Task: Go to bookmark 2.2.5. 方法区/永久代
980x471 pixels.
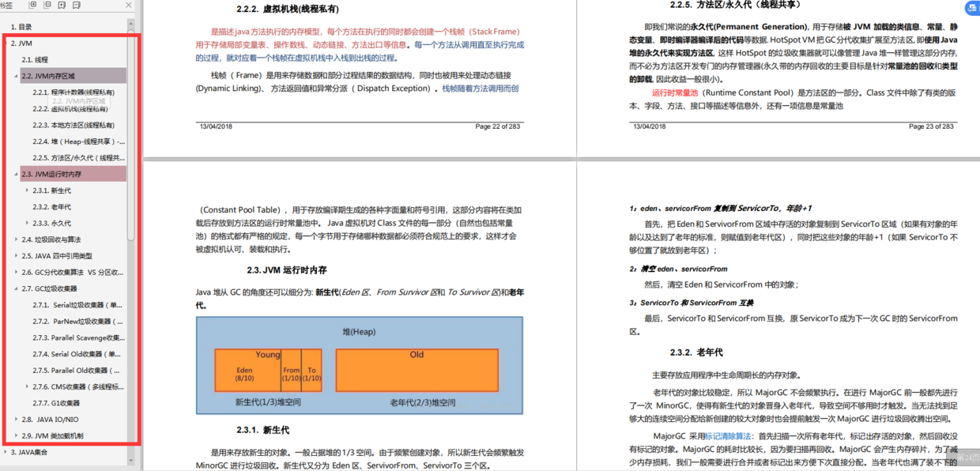Action: point(79,158)
